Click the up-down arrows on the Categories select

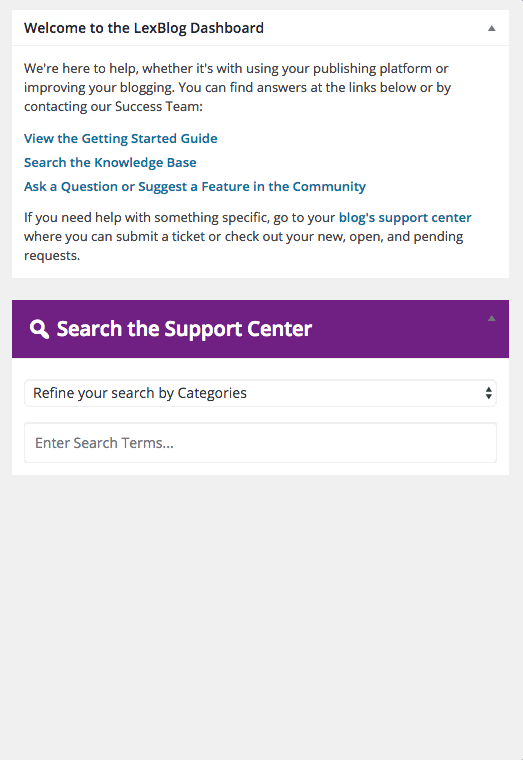[x=489, y=393]
